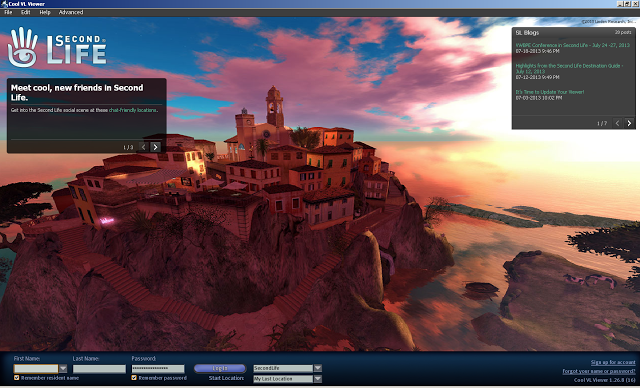This screenshot has height=388, width=640.
Task: Show previous page of SL Blogs posts
Action: tap(618, 123)
